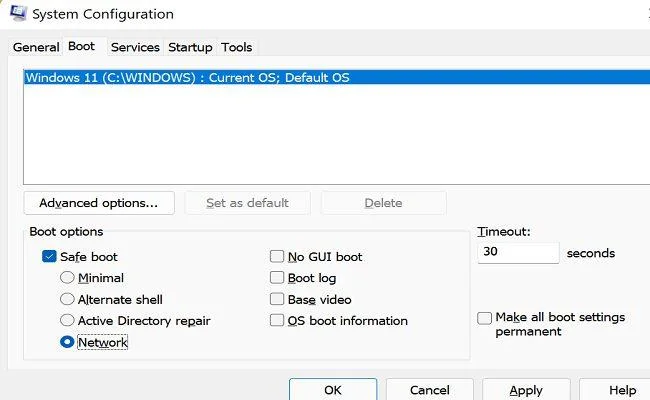Toggle Make all boot settings permanent
Screen dimensions: 650x400
tap(484, 318)
